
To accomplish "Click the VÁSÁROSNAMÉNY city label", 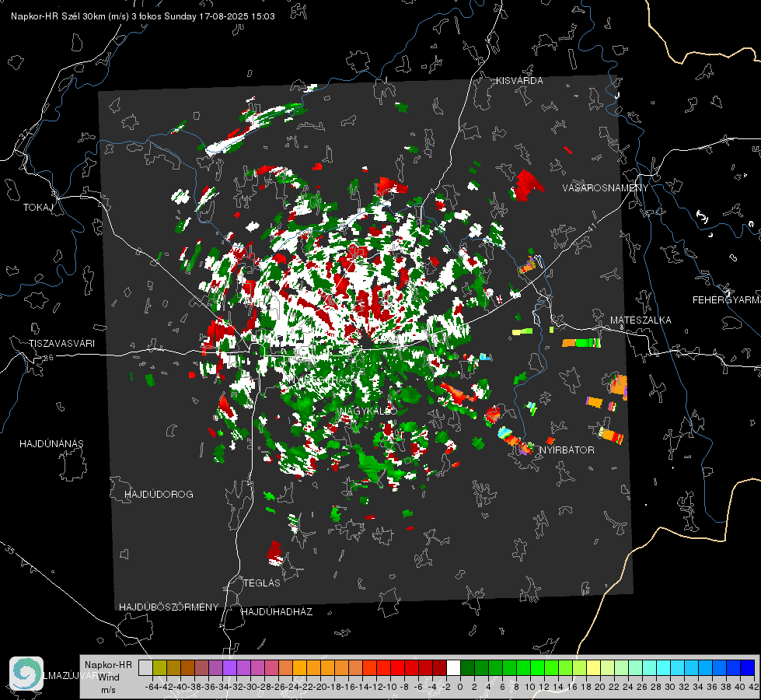I will (x=605, y=187).
